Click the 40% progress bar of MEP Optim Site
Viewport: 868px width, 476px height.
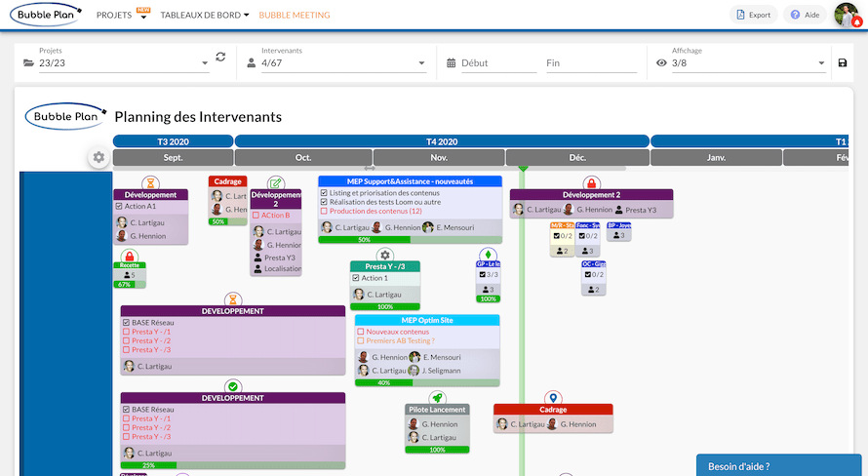pos(427,382)
